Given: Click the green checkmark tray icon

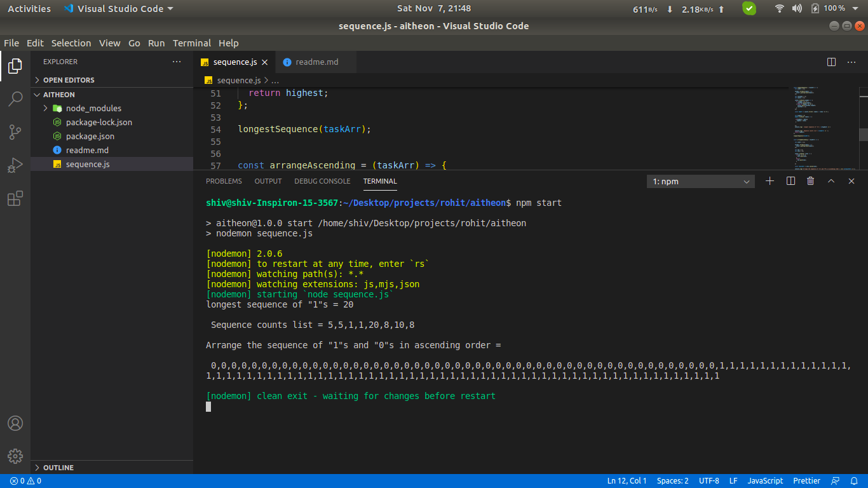Looking at the screenshot, I should tap(750, 9).
